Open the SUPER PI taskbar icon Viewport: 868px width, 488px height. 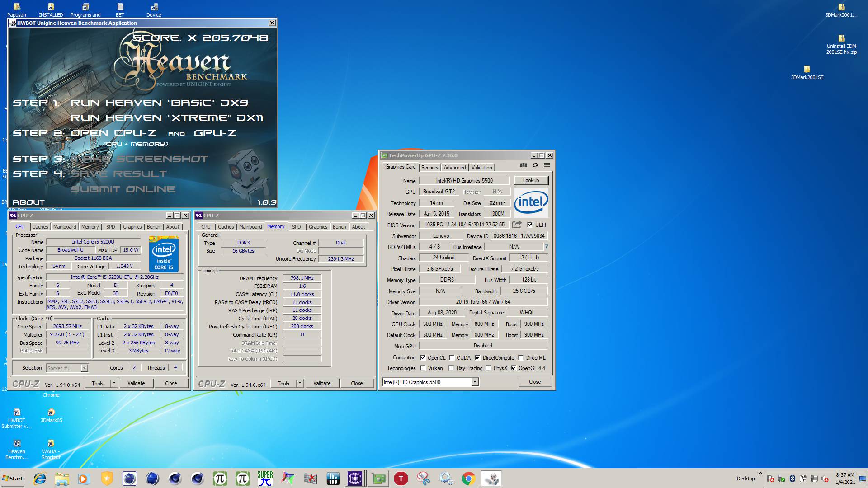[265, 479]
